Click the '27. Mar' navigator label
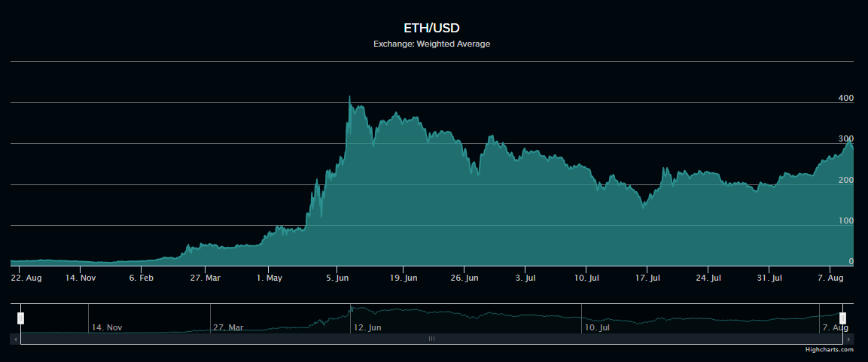 (229, 327)
